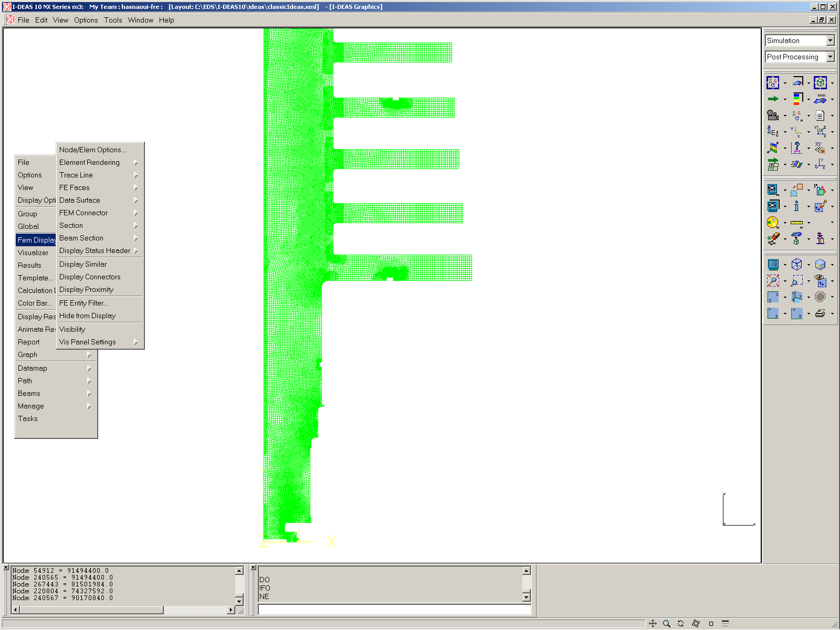840x630 pixels.
Task: Click the blue letter-i info icon
Action: (796, 206)
